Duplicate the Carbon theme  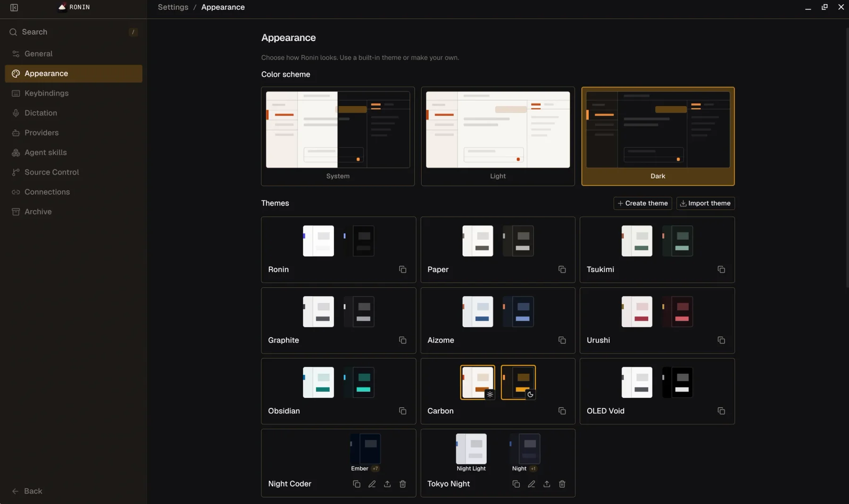pos(562,411)
